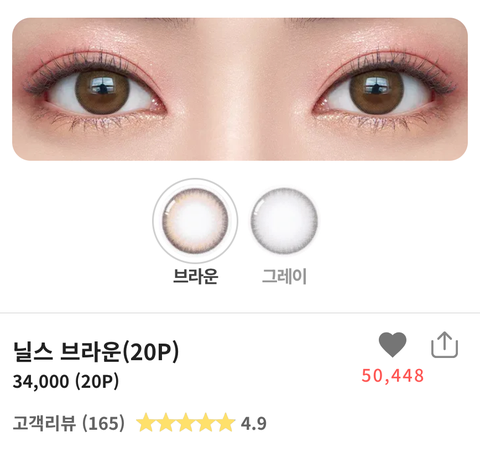Click the fourth yellow rating star
The image size is (480, 453).
[206, 422]
